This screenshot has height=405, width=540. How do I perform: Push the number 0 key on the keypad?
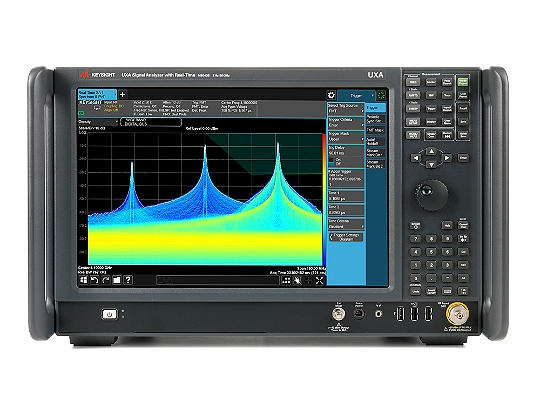coord(415,278)
